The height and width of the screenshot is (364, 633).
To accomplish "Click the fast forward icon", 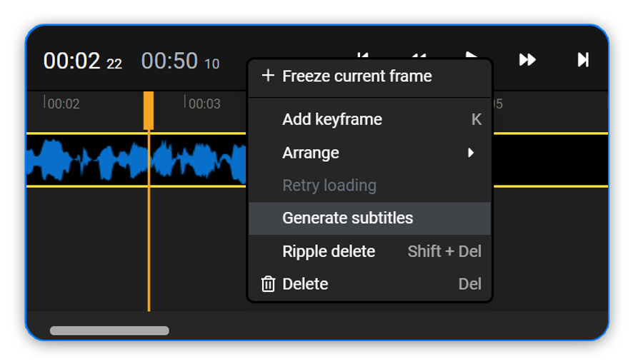I will pyautogui.click(x=527, y=60).
